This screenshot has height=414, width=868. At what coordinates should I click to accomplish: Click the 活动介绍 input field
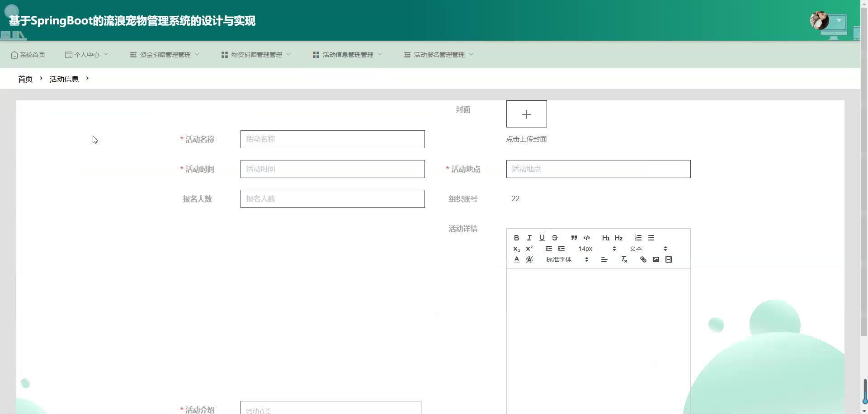(x=330, y=408)
